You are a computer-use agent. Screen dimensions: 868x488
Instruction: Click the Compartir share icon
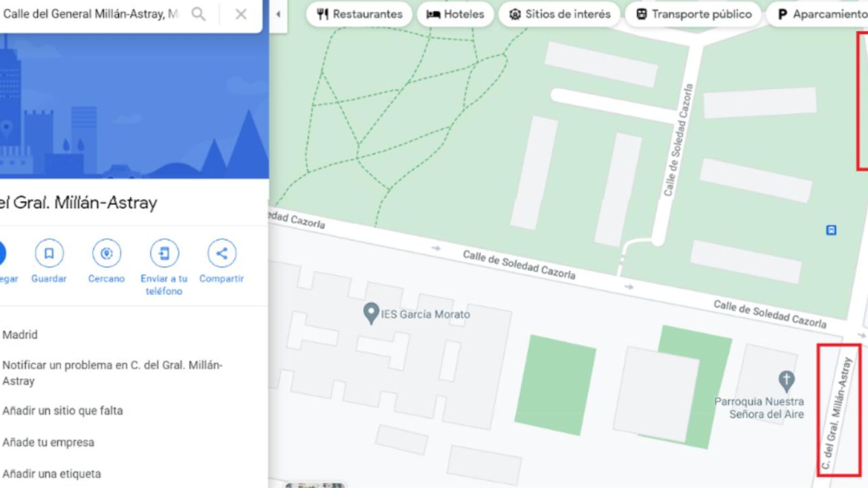pyautogui.click(x=221, y=253)
